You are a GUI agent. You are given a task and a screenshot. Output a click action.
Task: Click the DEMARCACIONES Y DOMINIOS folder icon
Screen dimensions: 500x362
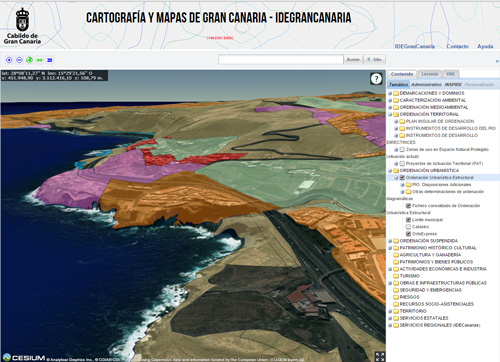coord(396,93)
